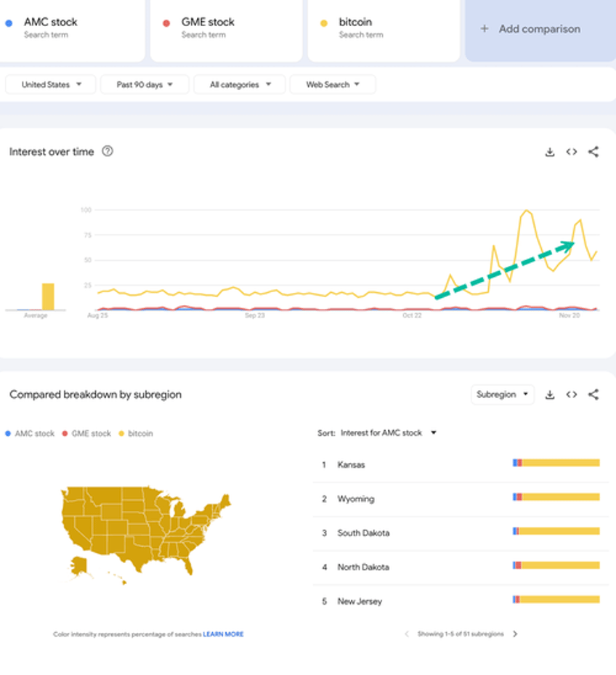Open embed code for subregion breakdown

[x=571, y=395]
